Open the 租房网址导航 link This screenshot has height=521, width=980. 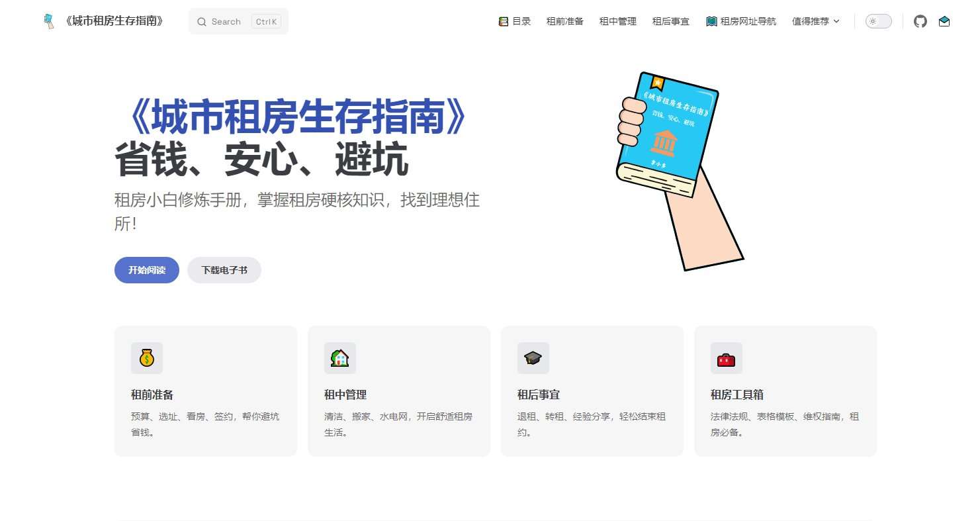point(741,21)
